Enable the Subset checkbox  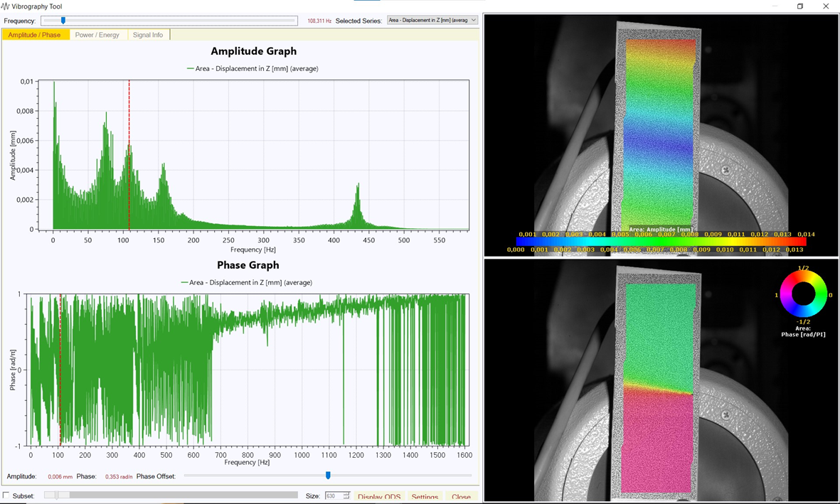(x=6, y=495)
